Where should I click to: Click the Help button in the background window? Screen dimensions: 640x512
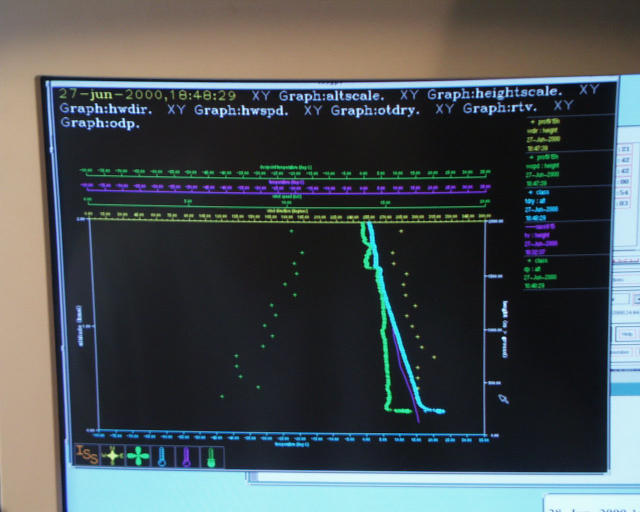[x=627, y=334]
